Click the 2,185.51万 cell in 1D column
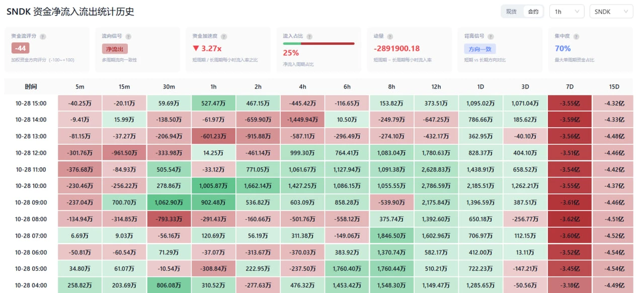Image resolution: width=644 pixels, height=293 pixels. click(480, 186)
